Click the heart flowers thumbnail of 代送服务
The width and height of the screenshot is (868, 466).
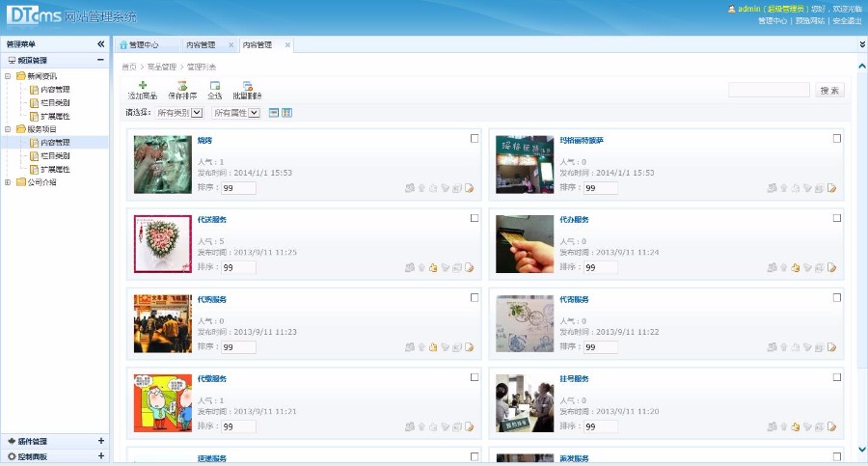click(x=163, y=244)
